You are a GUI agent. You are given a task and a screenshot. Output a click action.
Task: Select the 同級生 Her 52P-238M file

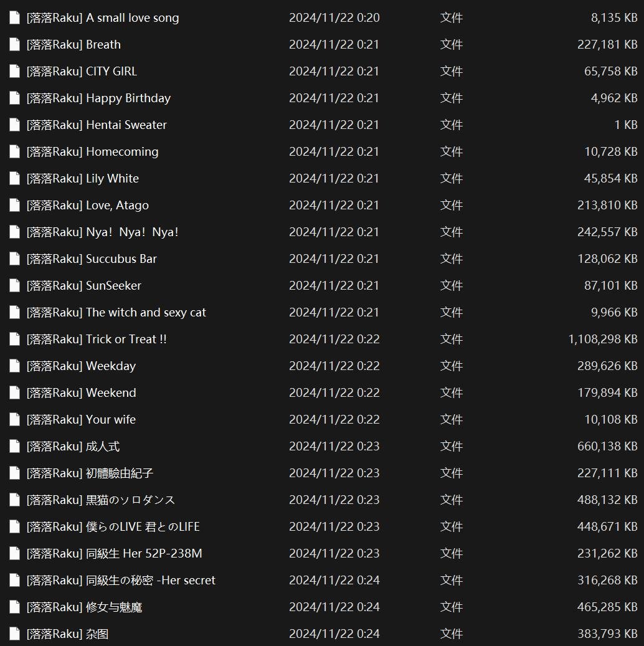pos(115,553)
